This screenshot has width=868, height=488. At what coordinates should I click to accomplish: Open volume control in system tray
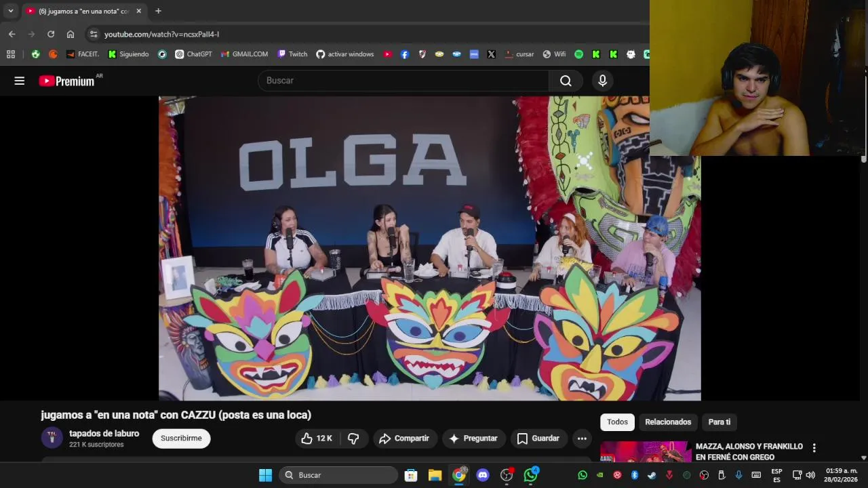(x=810, y=475)
